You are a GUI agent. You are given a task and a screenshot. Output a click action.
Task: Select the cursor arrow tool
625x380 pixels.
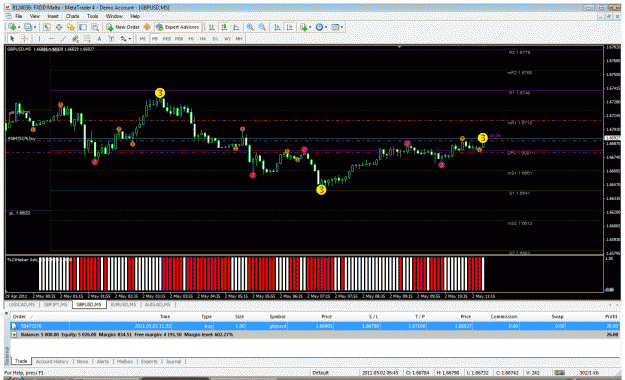[12, 39]
